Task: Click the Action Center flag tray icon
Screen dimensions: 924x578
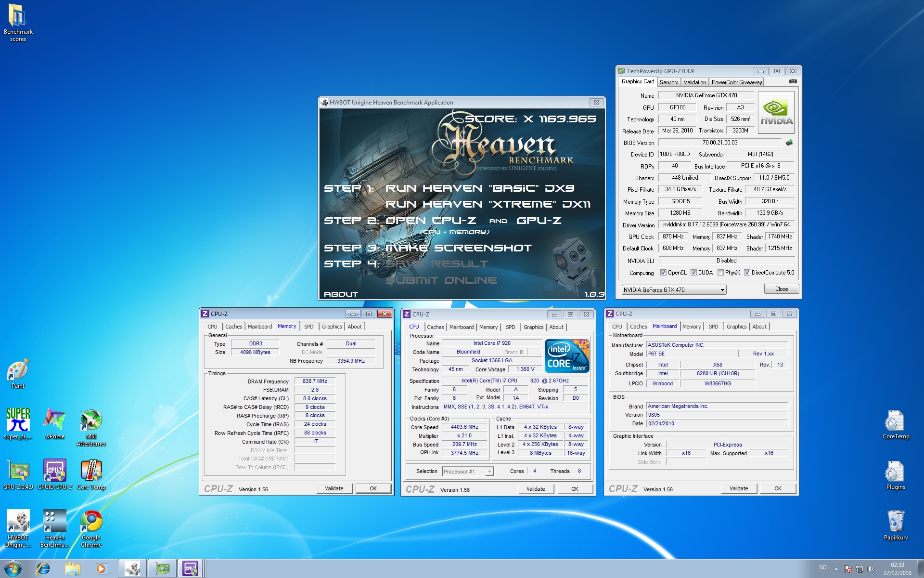Action: pos(847,568)
